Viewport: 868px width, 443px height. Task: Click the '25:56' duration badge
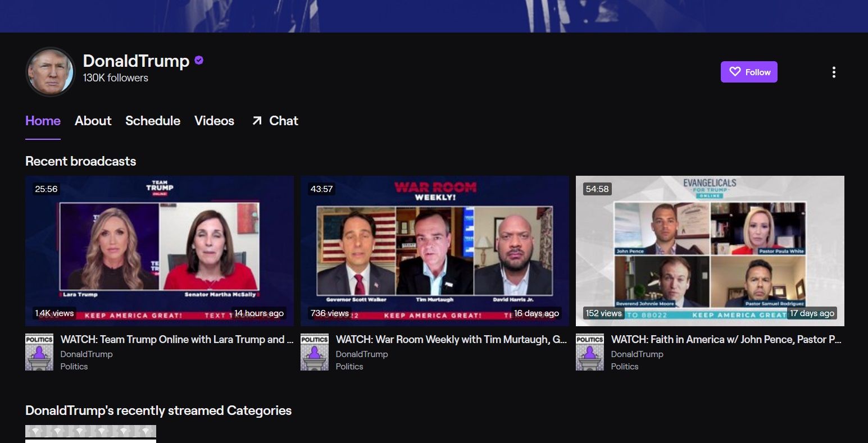pos(46,189)
